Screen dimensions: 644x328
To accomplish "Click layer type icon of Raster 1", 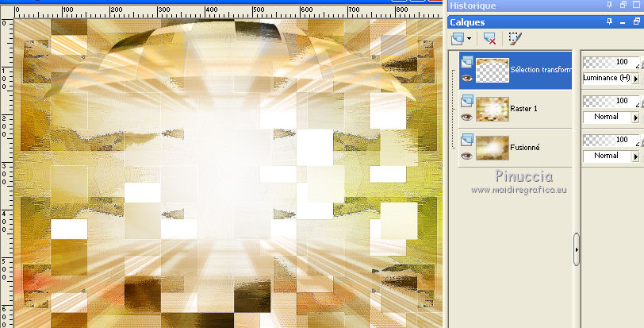I will pos(467,101).
